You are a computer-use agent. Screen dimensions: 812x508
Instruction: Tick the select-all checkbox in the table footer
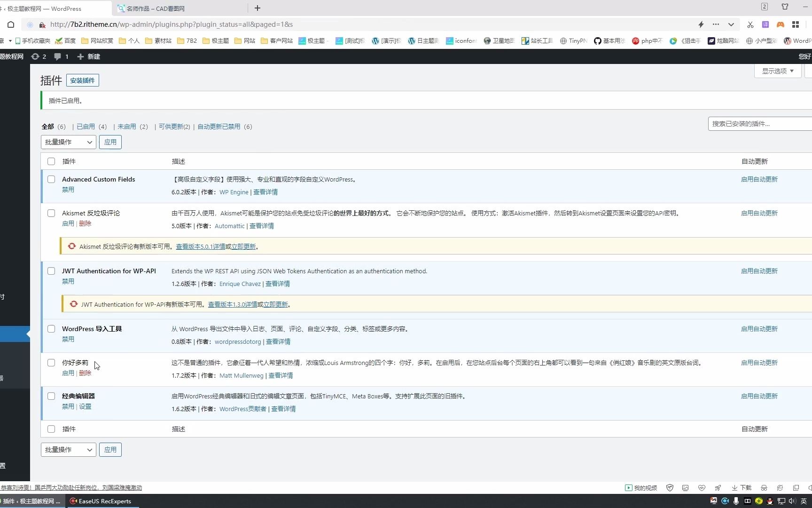click(x=51, y=429)
